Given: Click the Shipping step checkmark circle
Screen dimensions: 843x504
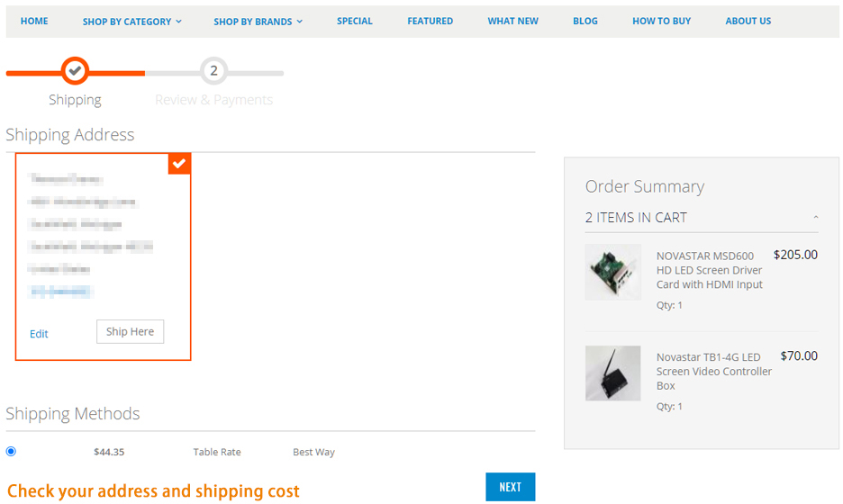Looking at the screenshot, I should 75,71.
